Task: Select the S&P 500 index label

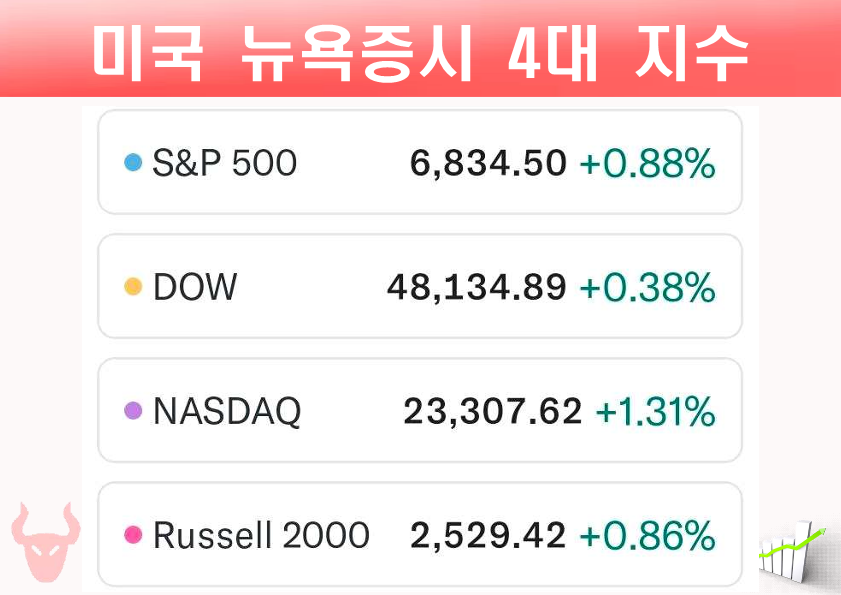Action: [224, 163]
